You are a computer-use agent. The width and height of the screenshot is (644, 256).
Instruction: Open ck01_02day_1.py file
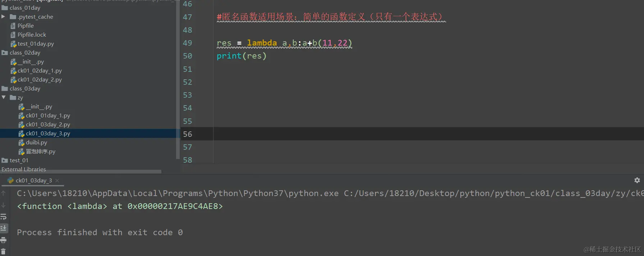tap(36, 70)
